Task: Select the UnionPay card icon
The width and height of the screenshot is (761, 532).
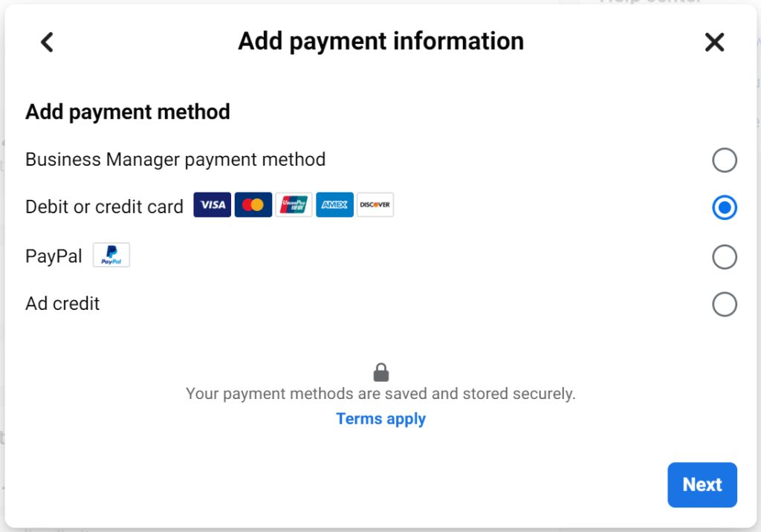Action: pos(294,204)
